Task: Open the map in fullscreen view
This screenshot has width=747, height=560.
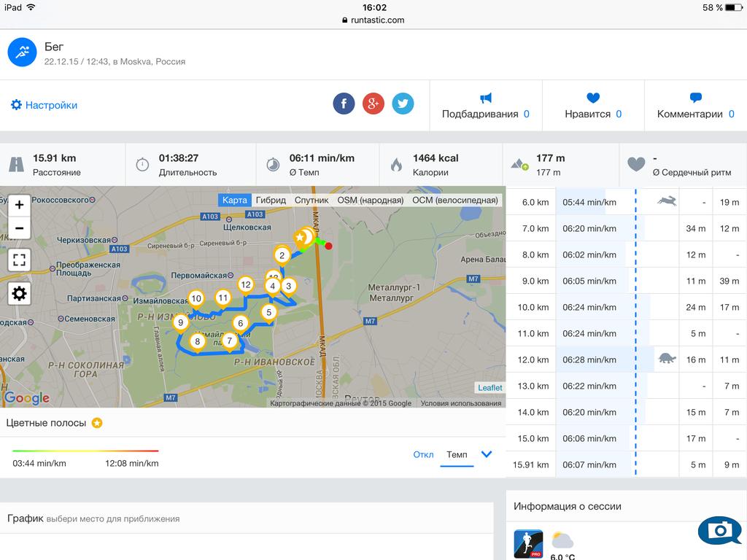Action: coord(19,260)
